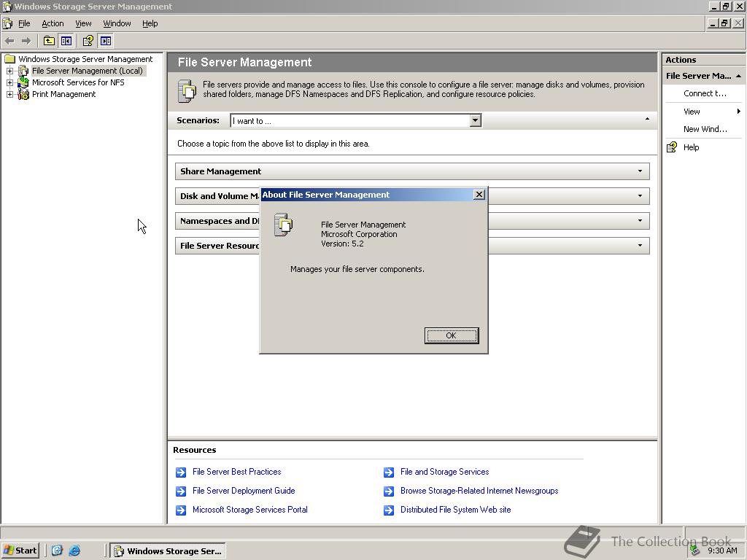Click the Back arrow toolbar icon
The width and height of the screenshot is (747, 560).
pos(9,41)
